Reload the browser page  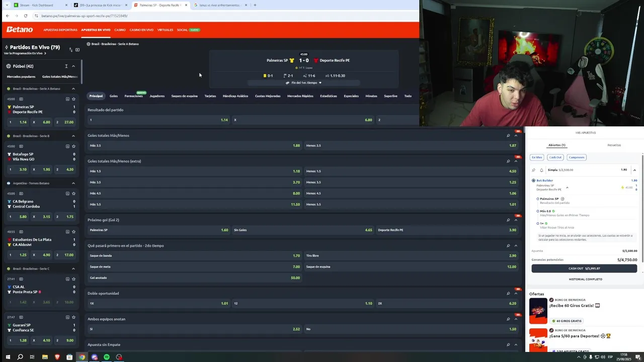pos(25,16)
